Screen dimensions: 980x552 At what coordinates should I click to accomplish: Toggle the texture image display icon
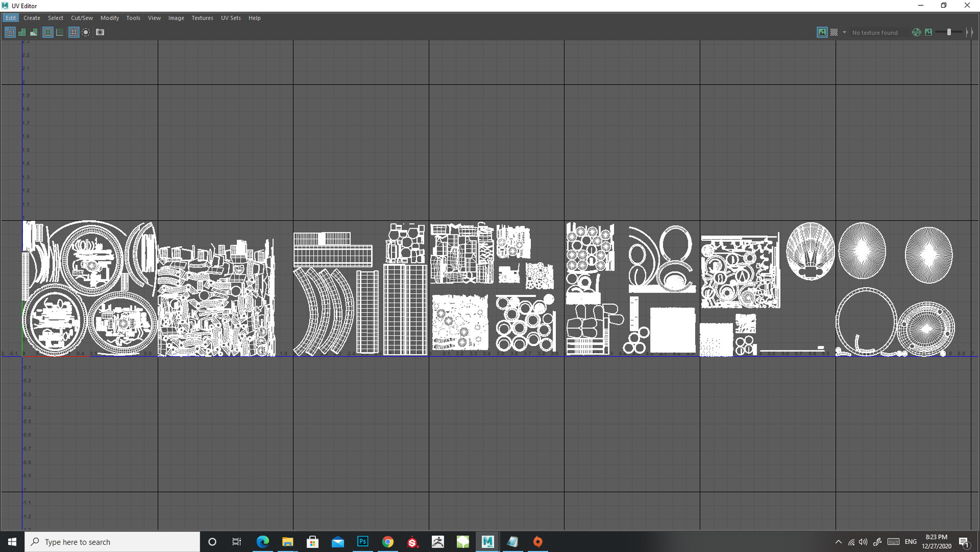pos(822,32)
